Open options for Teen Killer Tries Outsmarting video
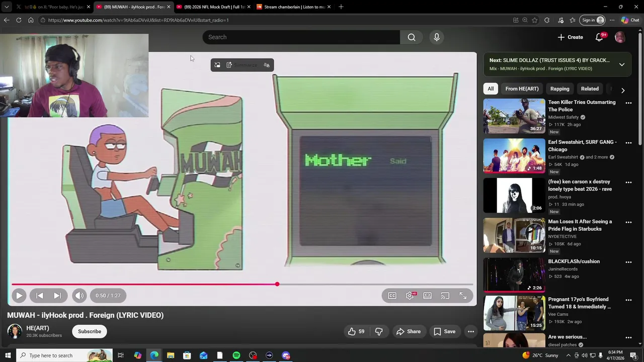The image size is (644, 362). point(628,103)
